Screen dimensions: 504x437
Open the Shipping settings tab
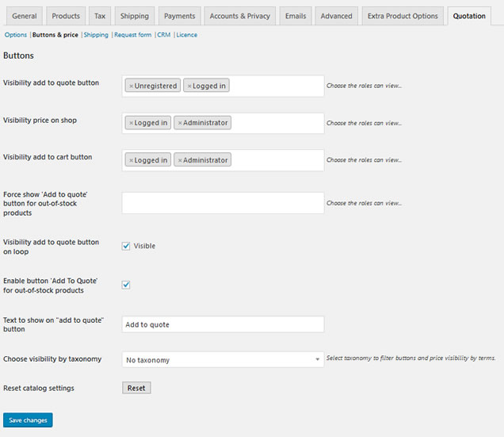[x=135, y=16]
